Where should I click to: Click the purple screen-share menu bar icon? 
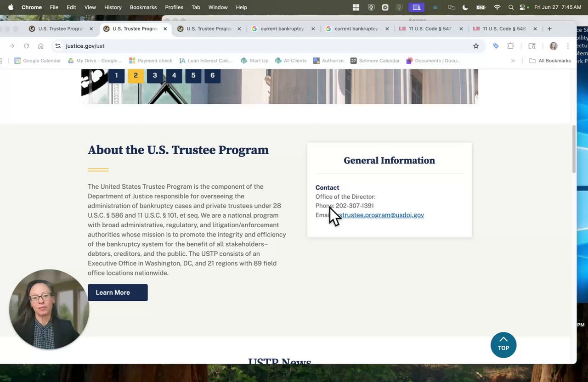tap(417, 7)
